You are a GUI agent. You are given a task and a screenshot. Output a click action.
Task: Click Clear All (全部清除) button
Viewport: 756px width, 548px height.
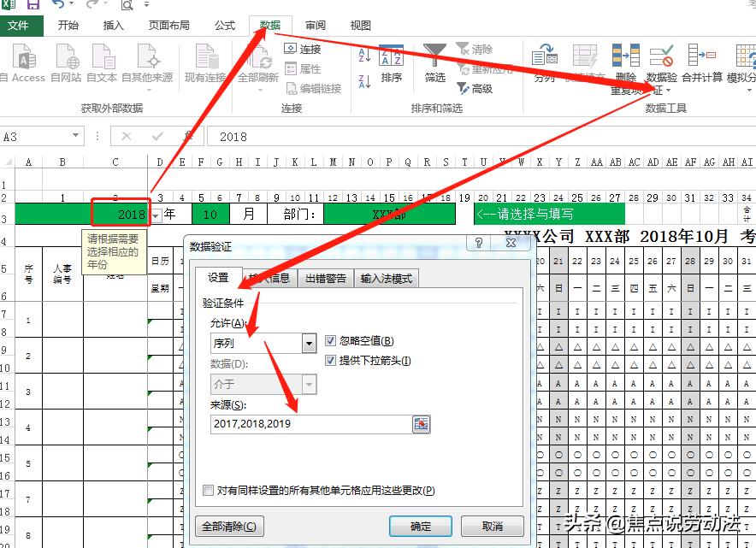(229, 526)
